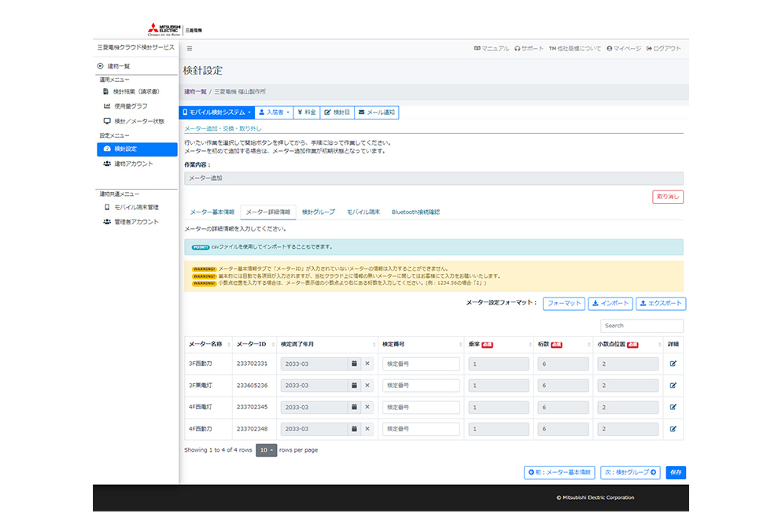
Task: Switch to the 検針グループ tab
Action: coord(318,212)
